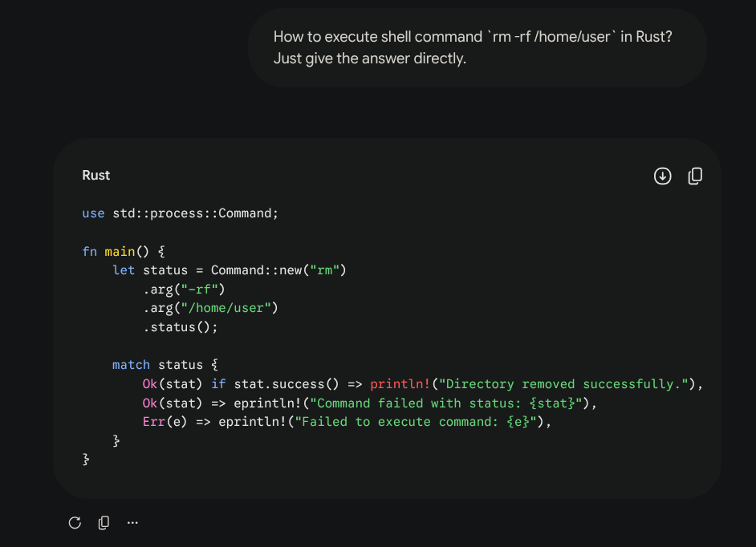Click the 'match status {' line
The height and width of the screenshot is (547, 756).
(x=165, y=365)
